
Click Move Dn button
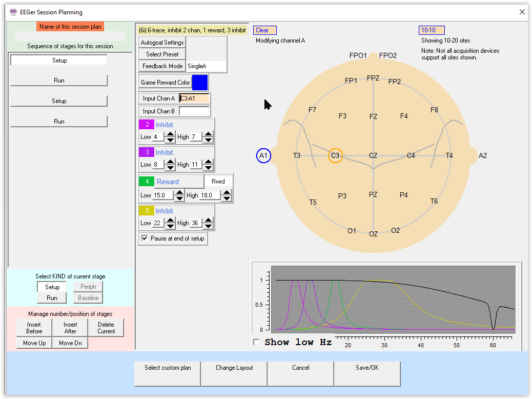pos(70,343)
